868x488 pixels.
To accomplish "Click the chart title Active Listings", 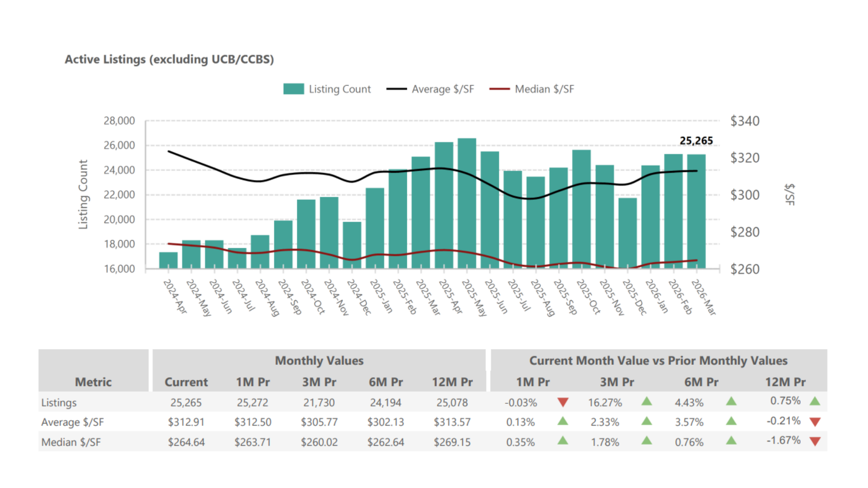I will point(169,59).
